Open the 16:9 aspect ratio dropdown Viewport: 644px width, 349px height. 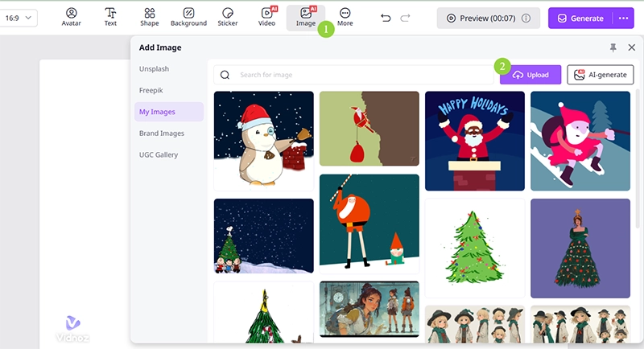coord(18,18)
